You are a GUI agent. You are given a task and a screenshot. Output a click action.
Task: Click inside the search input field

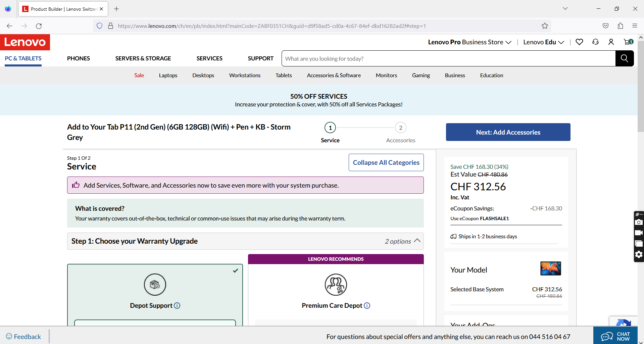coord(403,58)
